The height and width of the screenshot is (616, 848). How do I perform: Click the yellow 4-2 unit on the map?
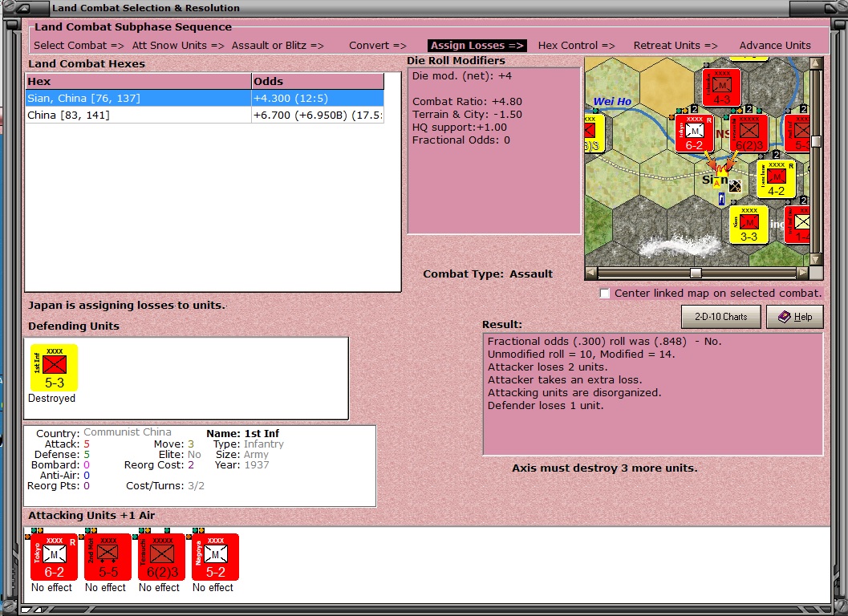click(776, 179)
